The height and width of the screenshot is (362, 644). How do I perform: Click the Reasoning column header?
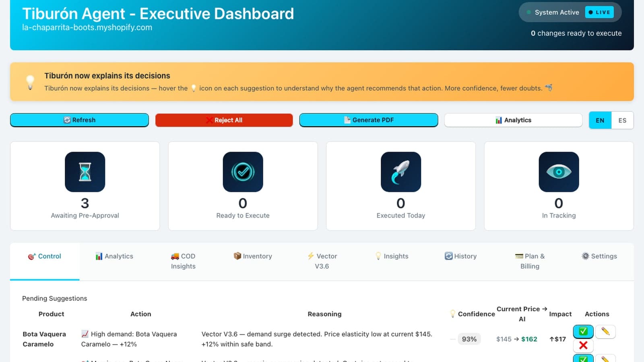(x=324, y=314)
